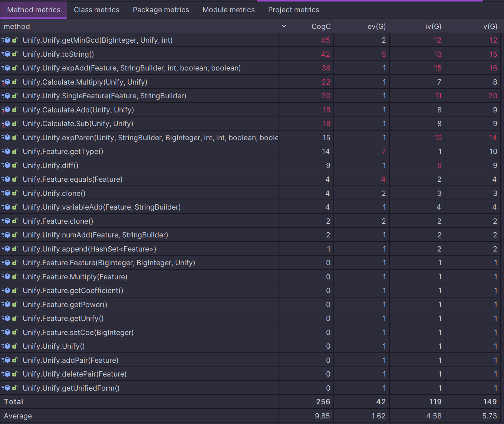Click method icon for Unify.Calculate.Sub row
The width and height of the screenshot is (504, 424).
(6, 124)
